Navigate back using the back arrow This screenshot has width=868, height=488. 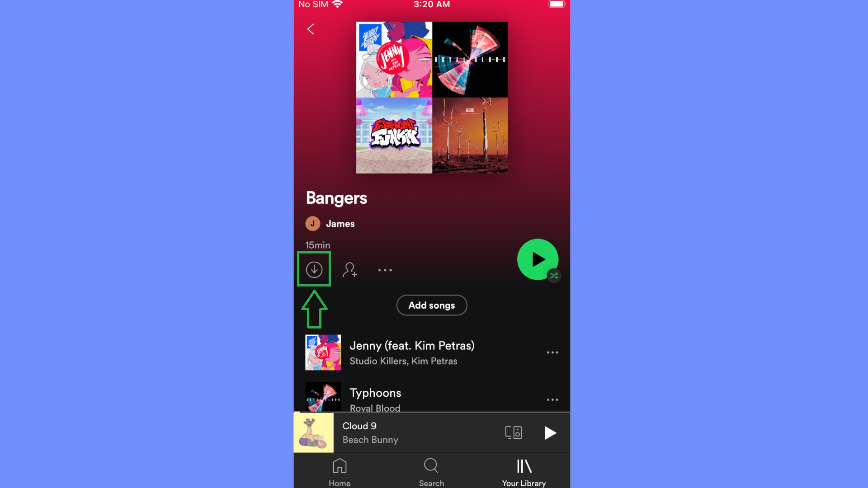click(x=311, y=28)
